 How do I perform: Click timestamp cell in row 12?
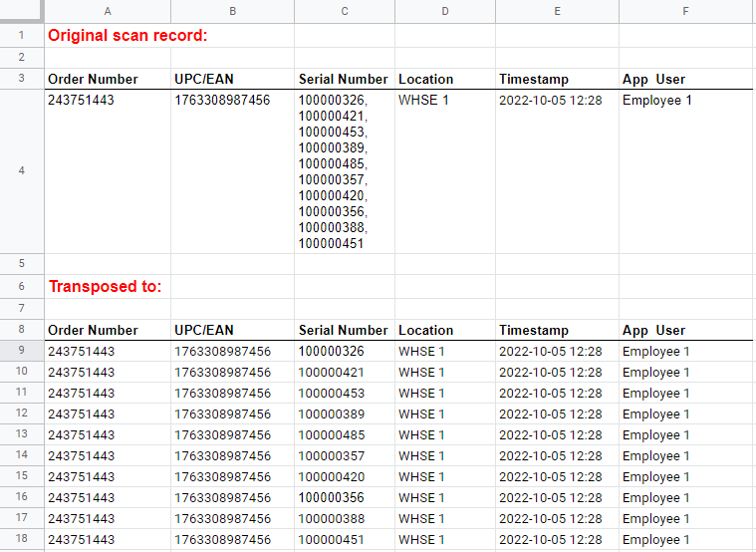[x=557, y=414]
